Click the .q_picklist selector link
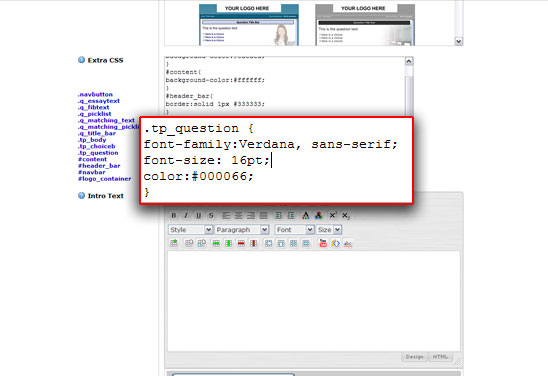The height and width of the screenshot is (376, 548). (x=94, y=114)
